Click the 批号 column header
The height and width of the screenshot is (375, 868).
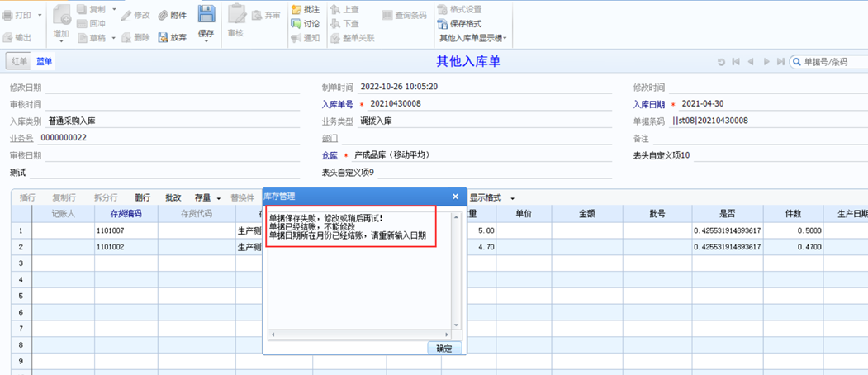pyautogui.click(x=657, y=214)
